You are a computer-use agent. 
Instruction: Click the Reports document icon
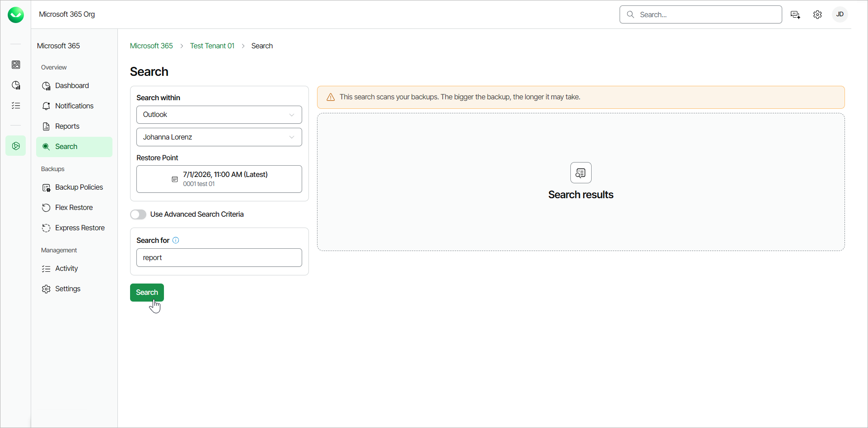click(46, 126)
